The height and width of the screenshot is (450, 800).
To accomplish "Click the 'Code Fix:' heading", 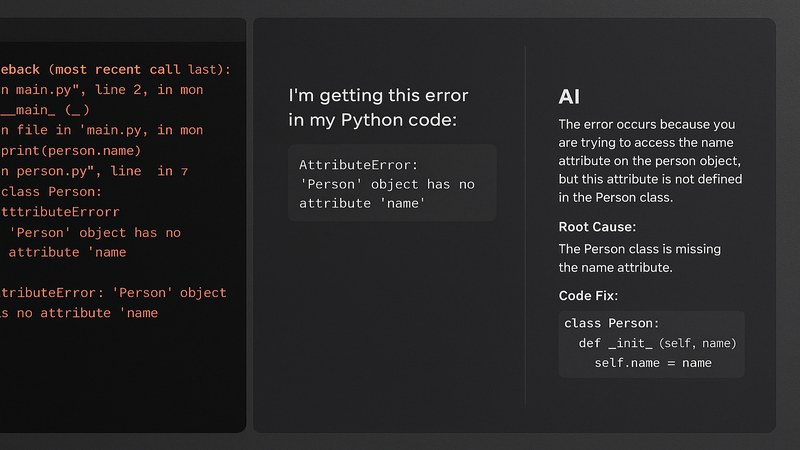I will 588,296.
